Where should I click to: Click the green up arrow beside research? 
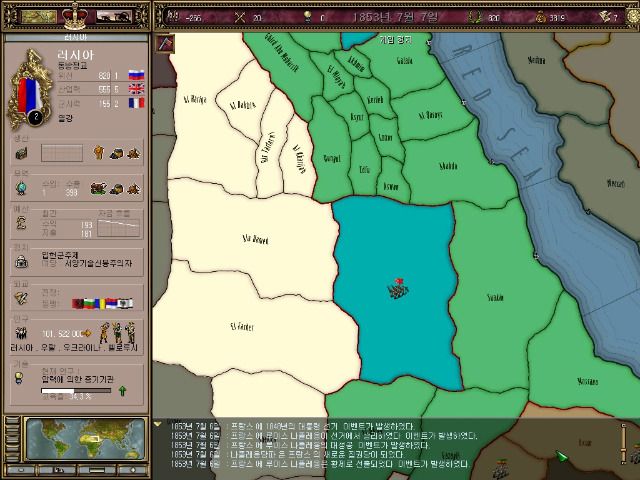(122, 391)
